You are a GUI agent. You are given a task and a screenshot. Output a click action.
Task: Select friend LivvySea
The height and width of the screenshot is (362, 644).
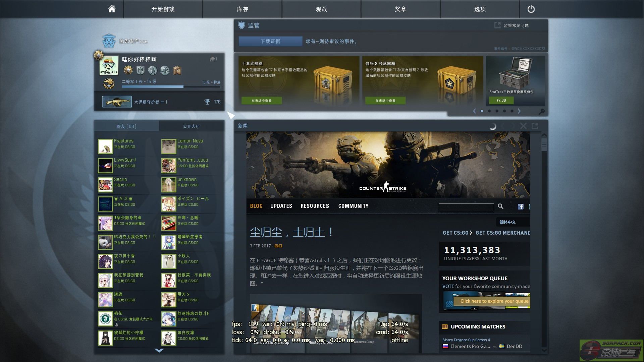[129, 166]
